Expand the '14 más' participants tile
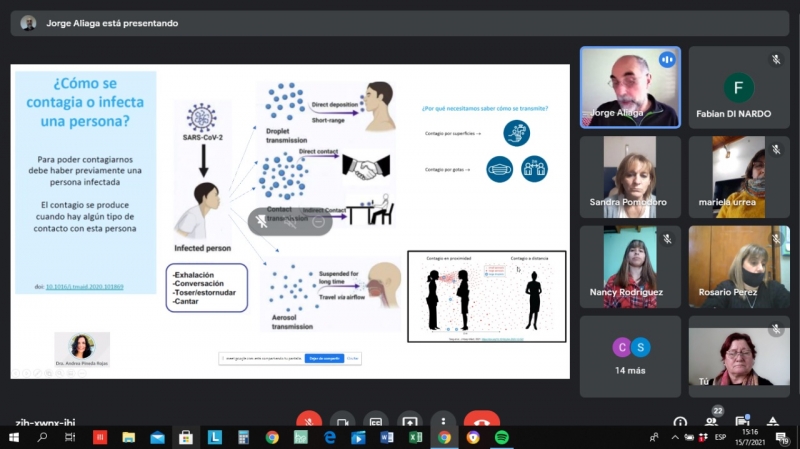800x449 pixels. (630, 357)
